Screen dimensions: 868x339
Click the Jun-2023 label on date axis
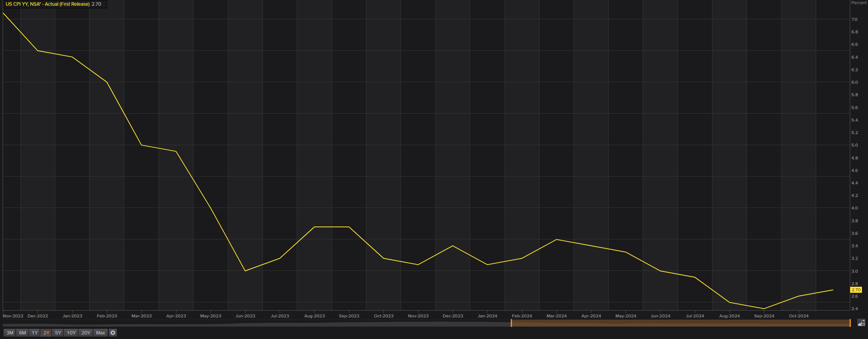245,316
